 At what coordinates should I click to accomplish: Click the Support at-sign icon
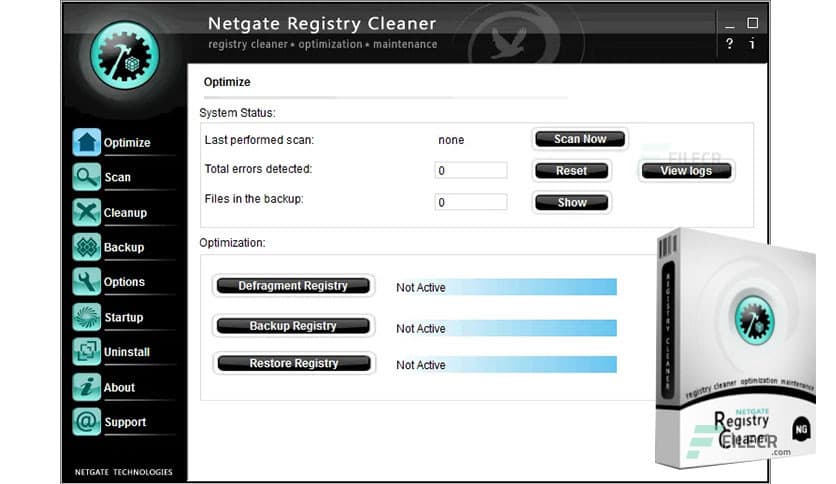[86, 422]
